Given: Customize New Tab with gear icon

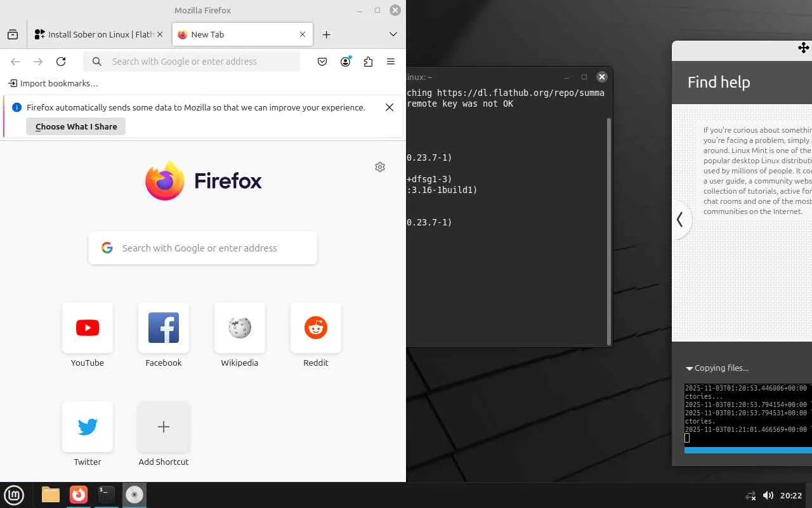Looking at the screenshot, I should coord(380,167).
